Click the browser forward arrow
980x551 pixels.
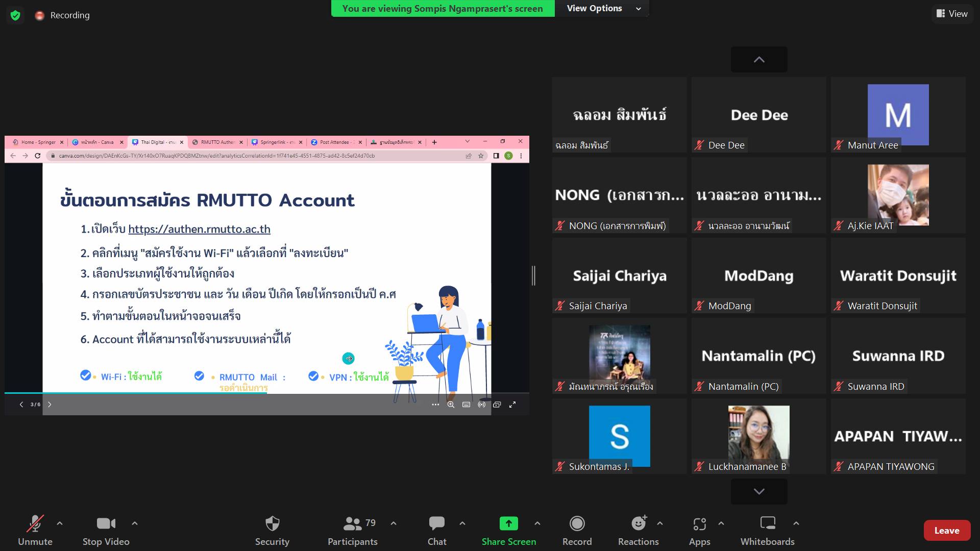[x=25, y=156]
